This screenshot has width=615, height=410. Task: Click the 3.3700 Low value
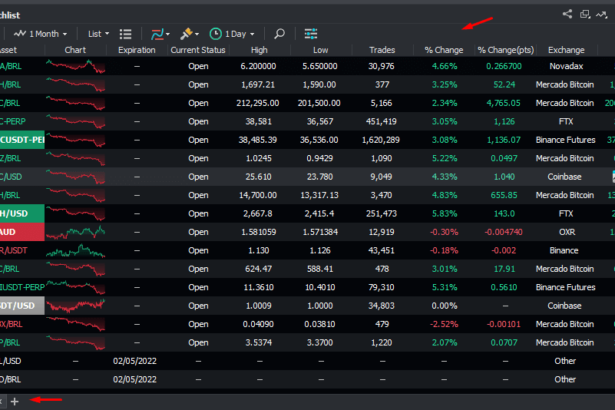point(320,343)
